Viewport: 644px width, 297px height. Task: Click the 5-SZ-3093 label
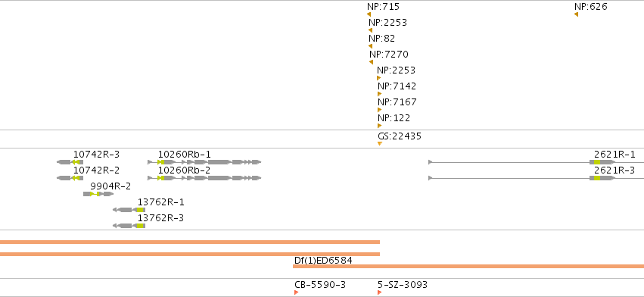coord(403,285)
